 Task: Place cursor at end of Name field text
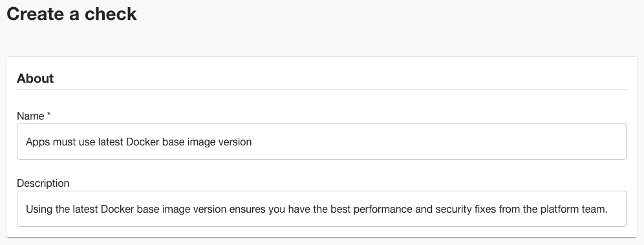tap(252, 142)
